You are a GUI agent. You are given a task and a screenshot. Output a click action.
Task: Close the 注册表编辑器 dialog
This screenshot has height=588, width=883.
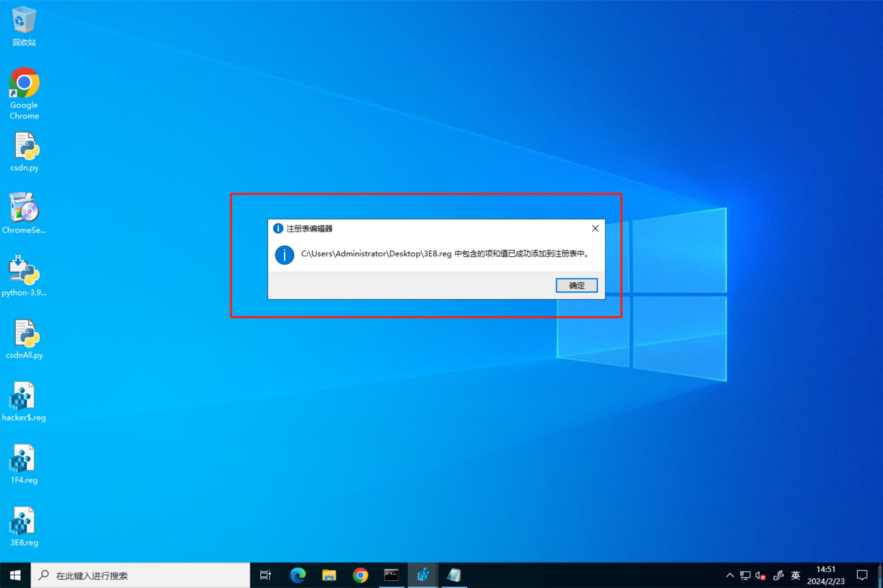[x=595, y=228]
